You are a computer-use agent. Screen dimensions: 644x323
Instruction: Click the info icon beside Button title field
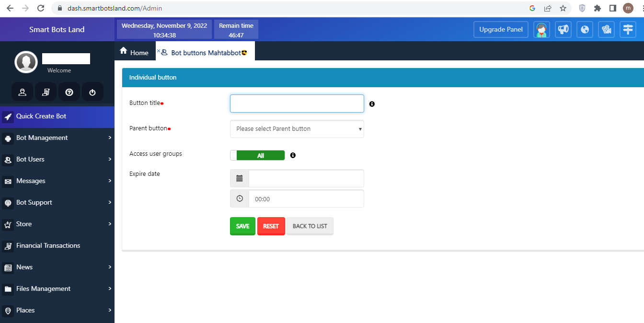372,104
